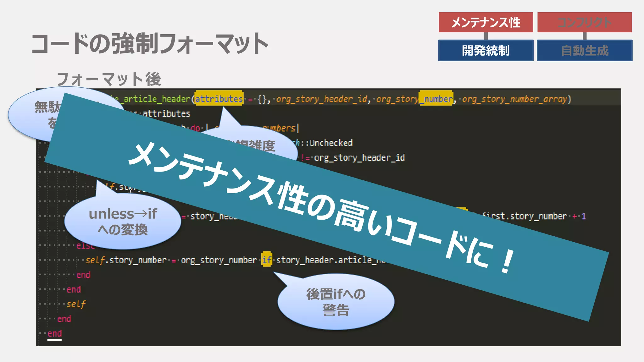Click the slide title コードの強制フォーマット
The image size is (644, 362).
tap(150, 43)
